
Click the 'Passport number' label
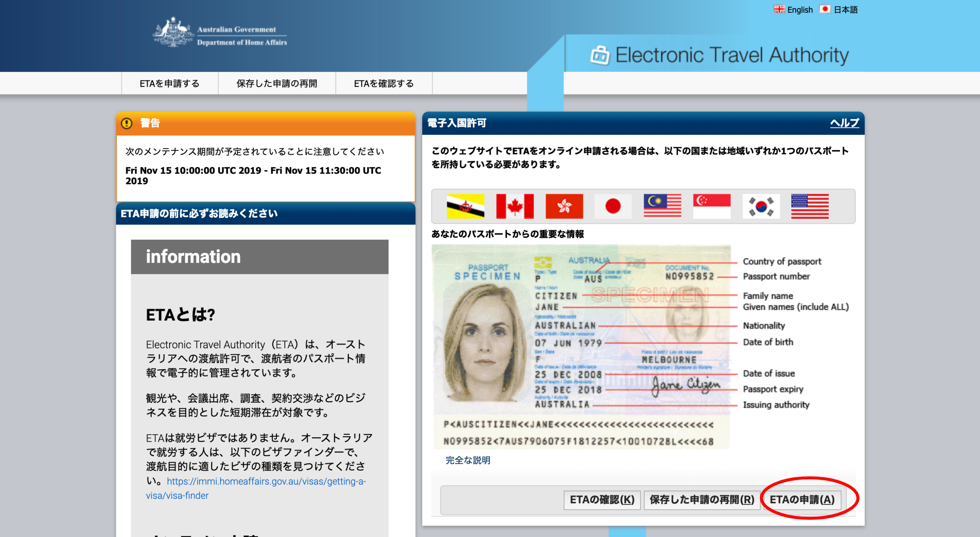coord(776,277)
